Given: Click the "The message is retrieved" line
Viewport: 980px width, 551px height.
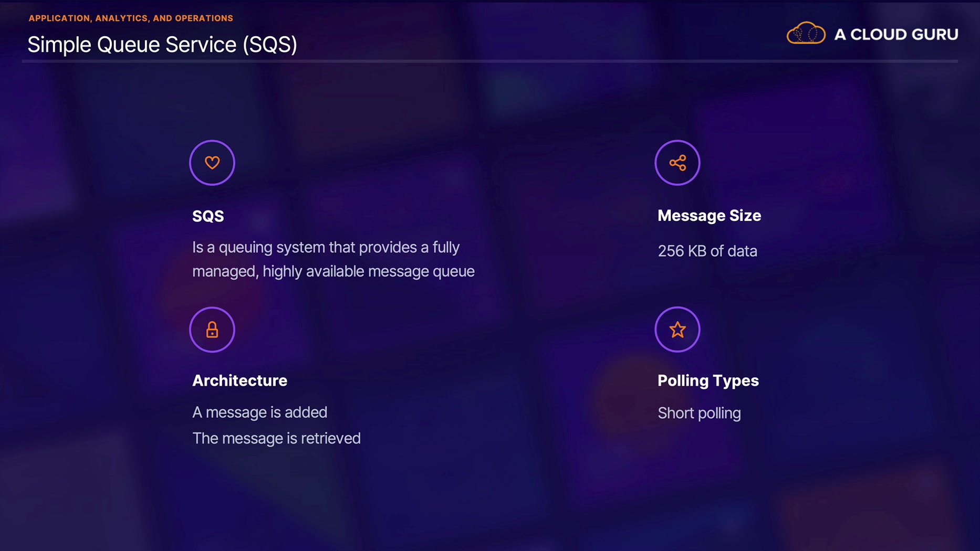Looking at the screenshot, I should (x=276, y=438).
